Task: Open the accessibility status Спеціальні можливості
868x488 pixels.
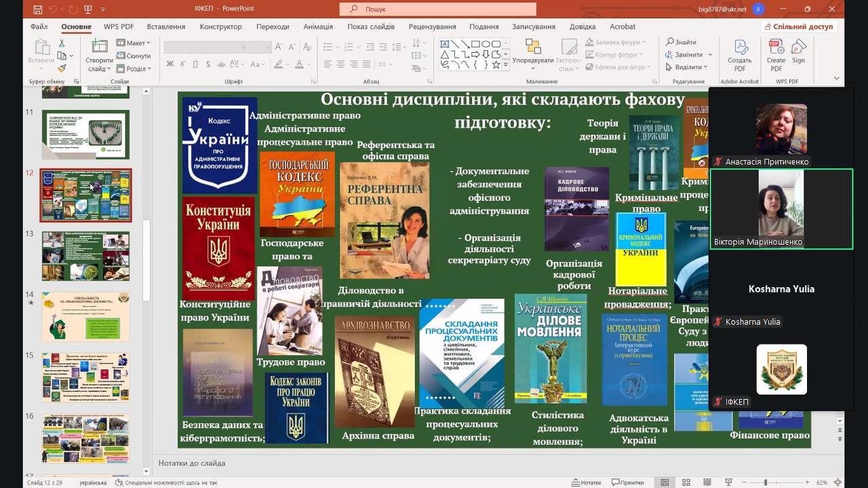Action: coord(166,483)
